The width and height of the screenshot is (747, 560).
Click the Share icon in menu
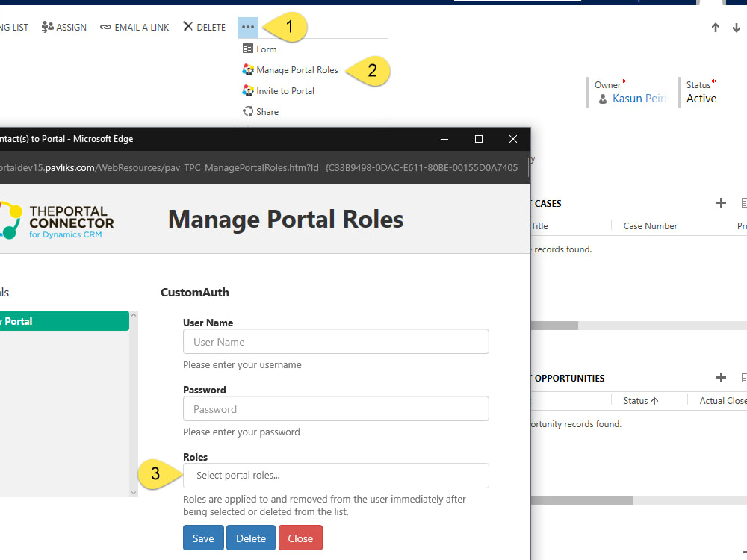[248, 111]
